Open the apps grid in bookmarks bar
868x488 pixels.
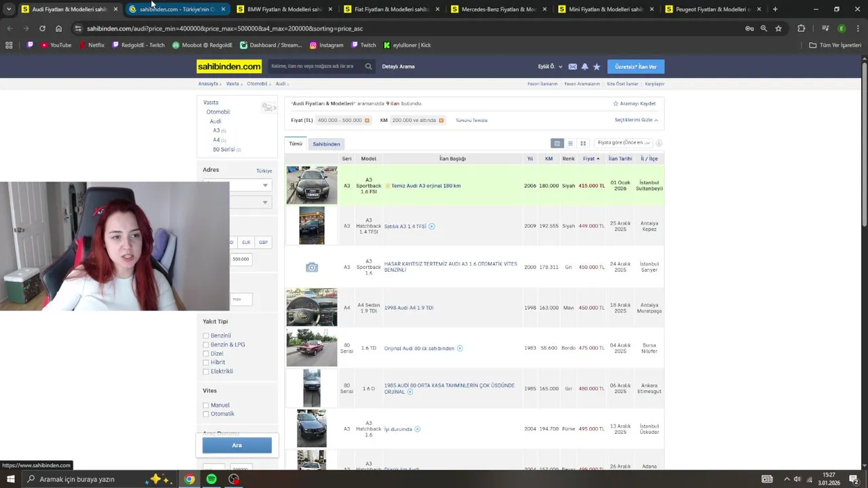tap(9, 45)
